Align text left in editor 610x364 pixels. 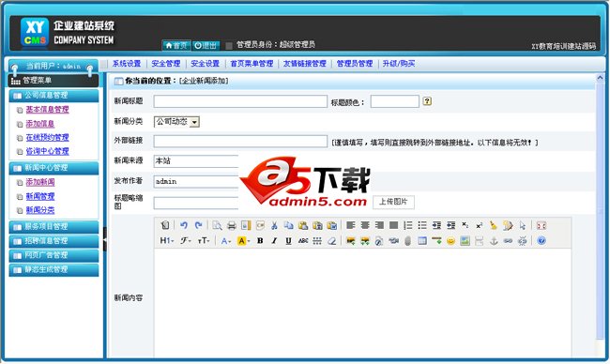[x=351, y=225]
